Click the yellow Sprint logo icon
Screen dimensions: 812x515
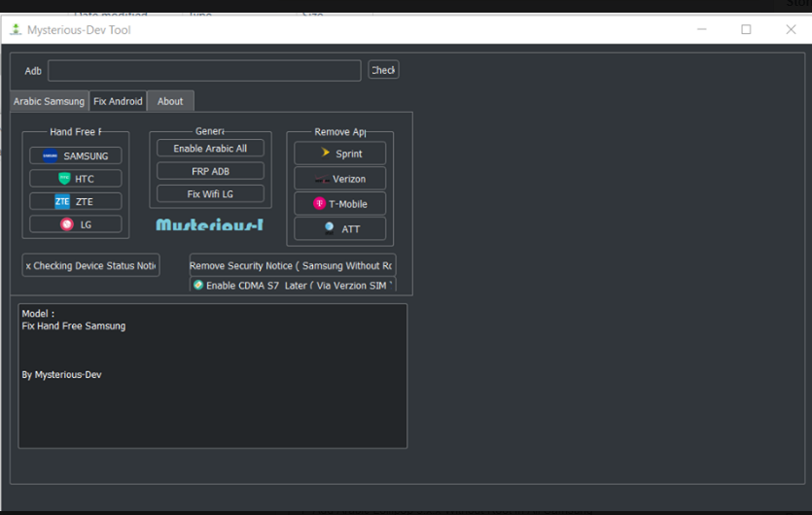point(325,153)
